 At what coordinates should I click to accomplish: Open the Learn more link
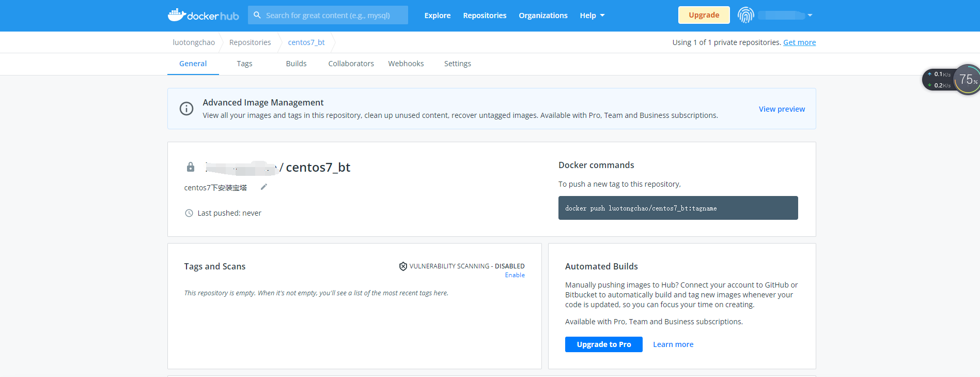[x=673, y=344]
